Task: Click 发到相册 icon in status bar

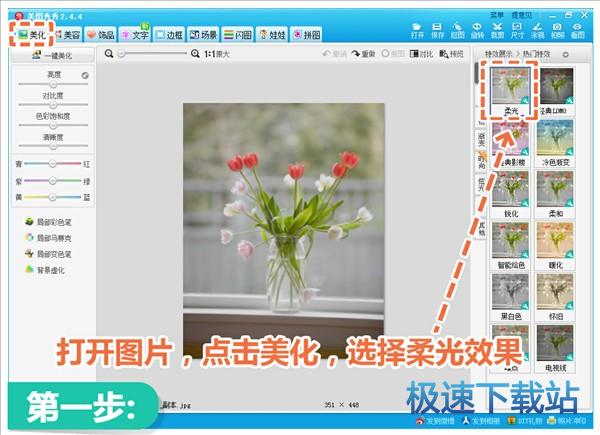Action: coord(466,421)
